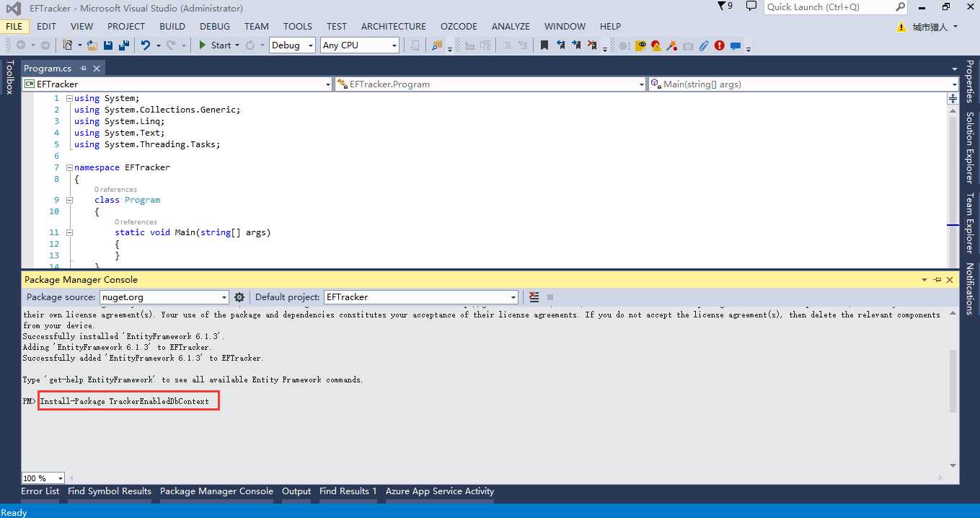Toggle a bookmark with the bookmark icon
The height and width of the screenshot is (518, 980).
click(544, 45)
